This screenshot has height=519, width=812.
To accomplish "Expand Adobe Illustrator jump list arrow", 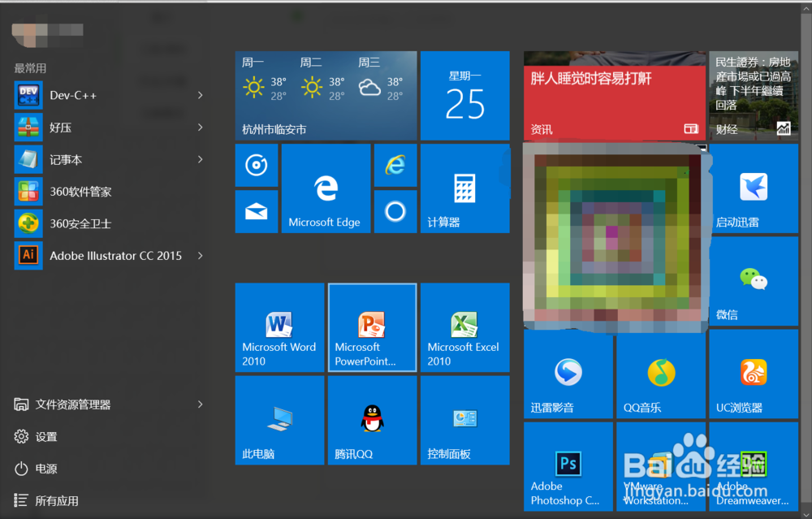I will tap(201, 256).
